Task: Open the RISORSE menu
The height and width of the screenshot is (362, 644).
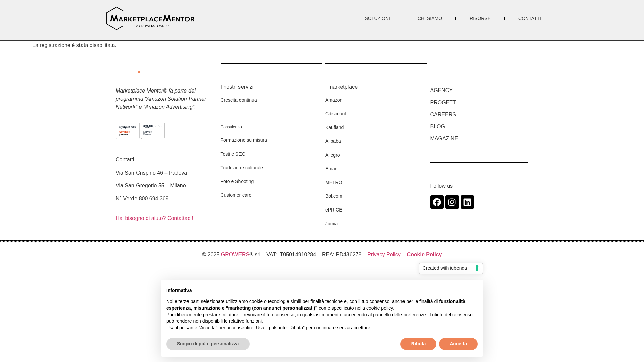Action: coord(480,18)
